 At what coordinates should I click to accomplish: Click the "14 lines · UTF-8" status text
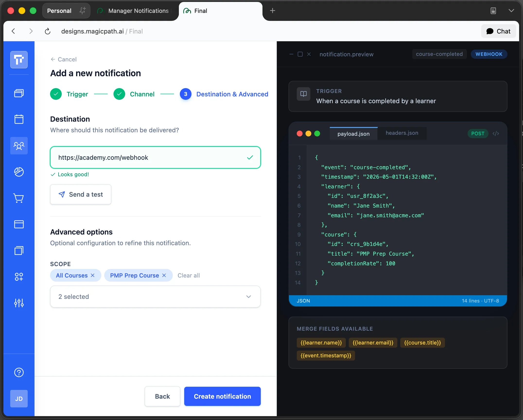tap(480, 301)
